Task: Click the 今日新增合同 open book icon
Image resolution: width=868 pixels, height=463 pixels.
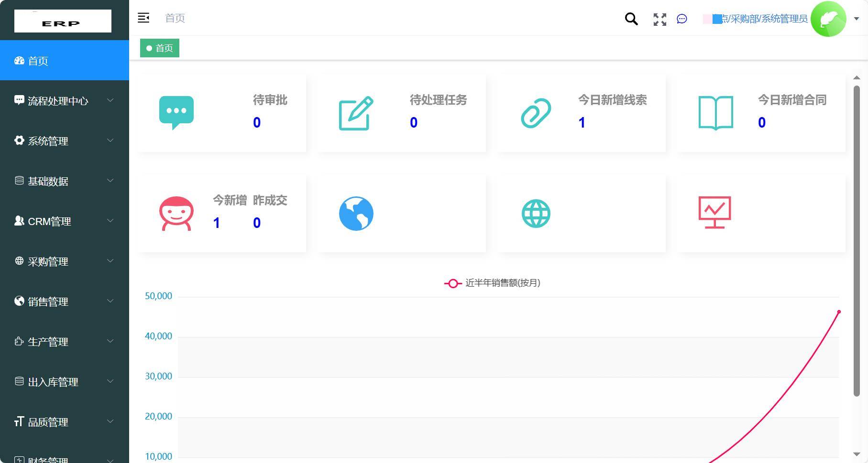Action: click(x=716, y=113)
